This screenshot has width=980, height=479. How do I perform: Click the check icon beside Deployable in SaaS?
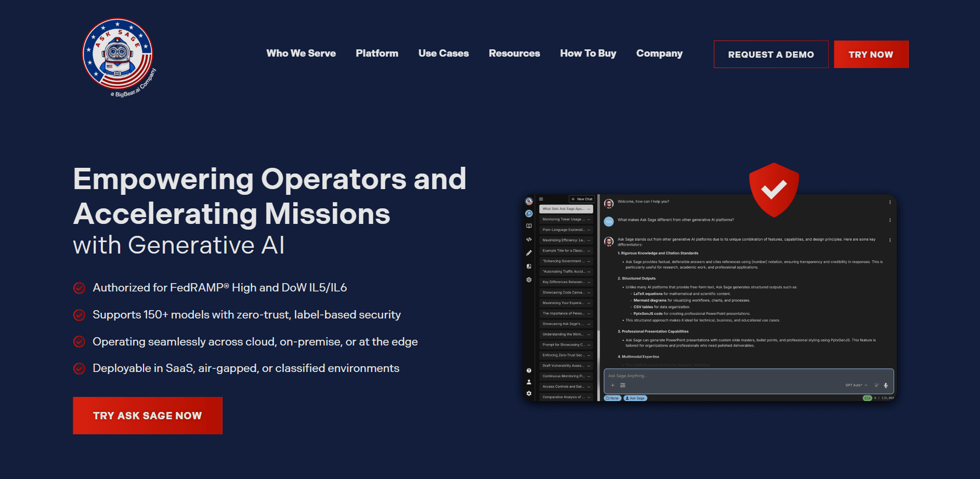click(79, 368)
